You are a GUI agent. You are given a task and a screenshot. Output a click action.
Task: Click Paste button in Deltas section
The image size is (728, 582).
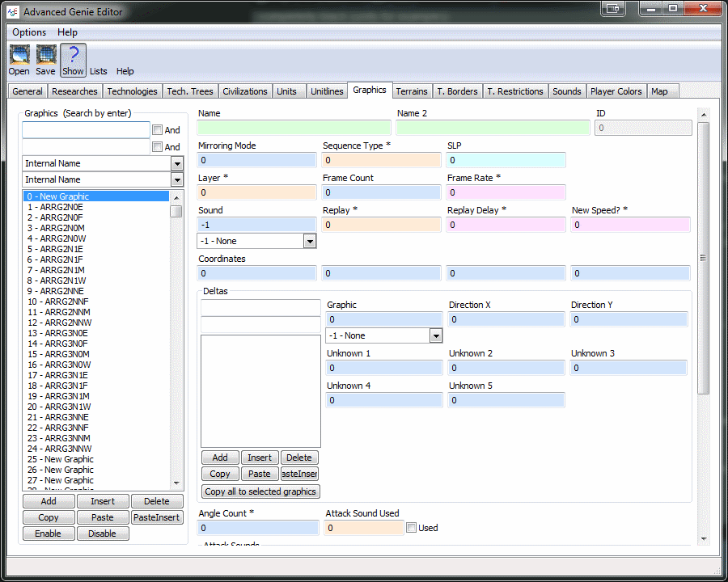[x=260, y=474]
